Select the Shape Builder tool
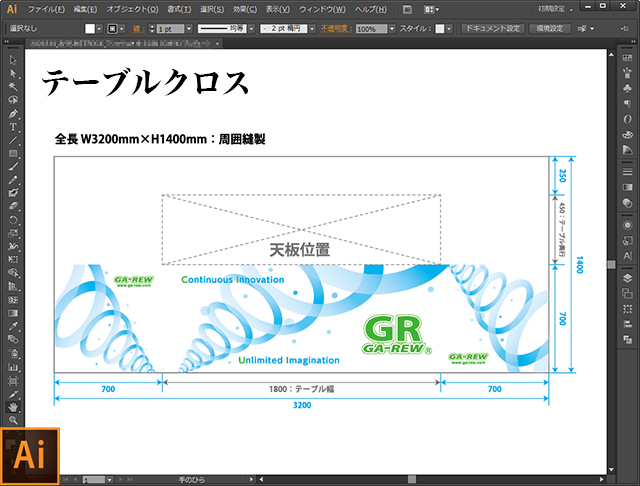 point(13,273)
